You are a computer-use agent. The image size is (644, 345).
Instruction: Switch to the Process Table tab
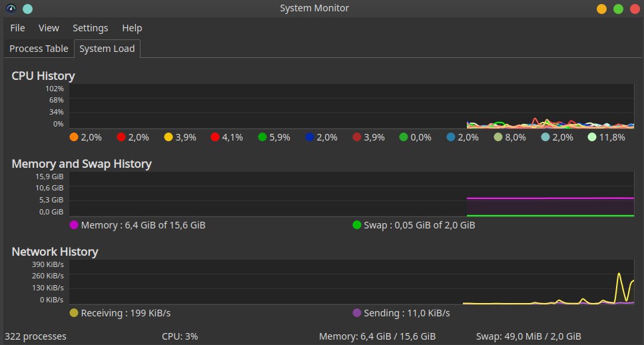point(39,49)
